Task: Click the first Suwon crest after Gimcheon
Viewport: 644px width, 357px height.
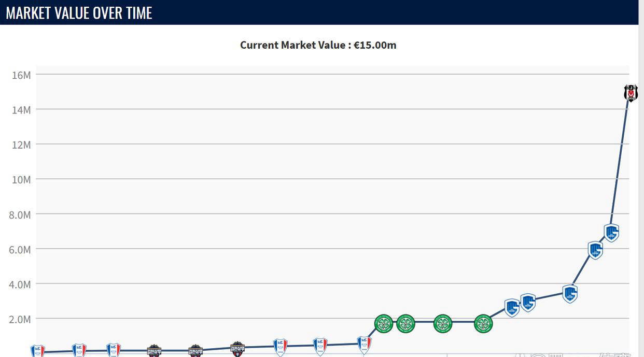Action: (x=281, y=347)
